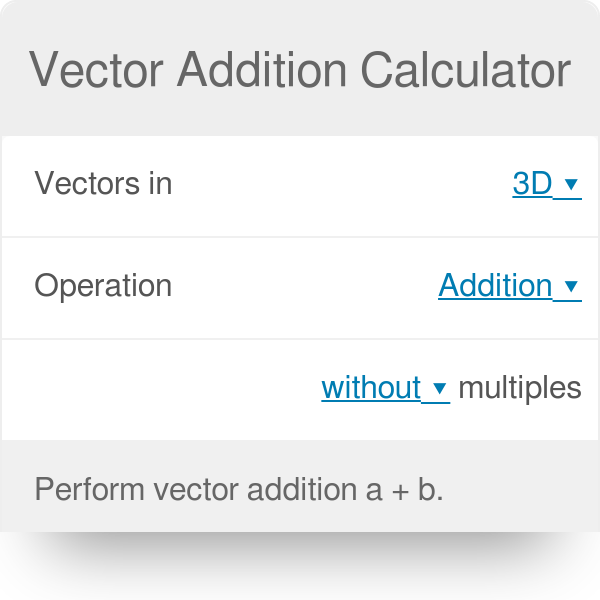Viewport: 600px width, 600px height.
Task: Click the arrow beside Addition
Action: tap(571, 287)
